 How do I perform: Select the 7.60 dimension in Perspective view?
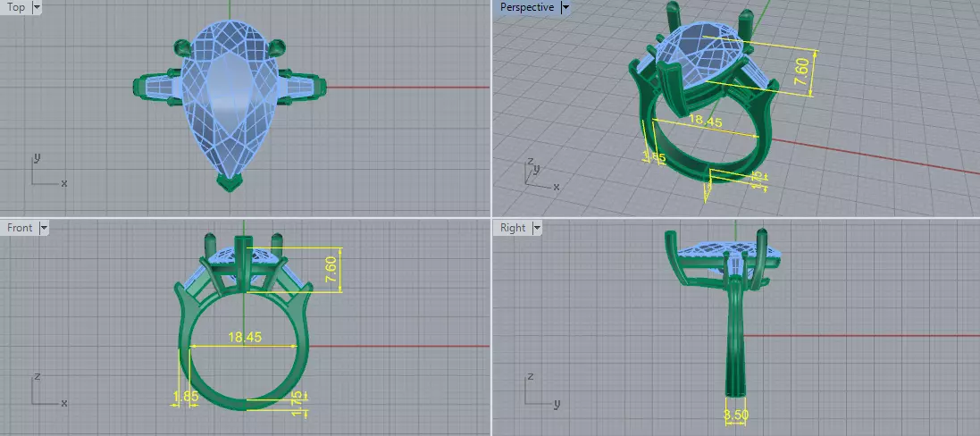coord(802,71)
